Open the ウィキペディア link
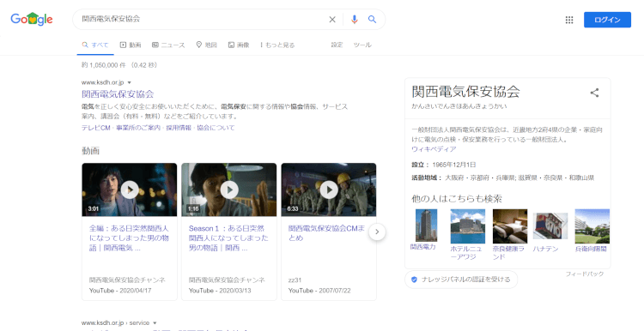644x331 pixels. [x=434, y=149]
